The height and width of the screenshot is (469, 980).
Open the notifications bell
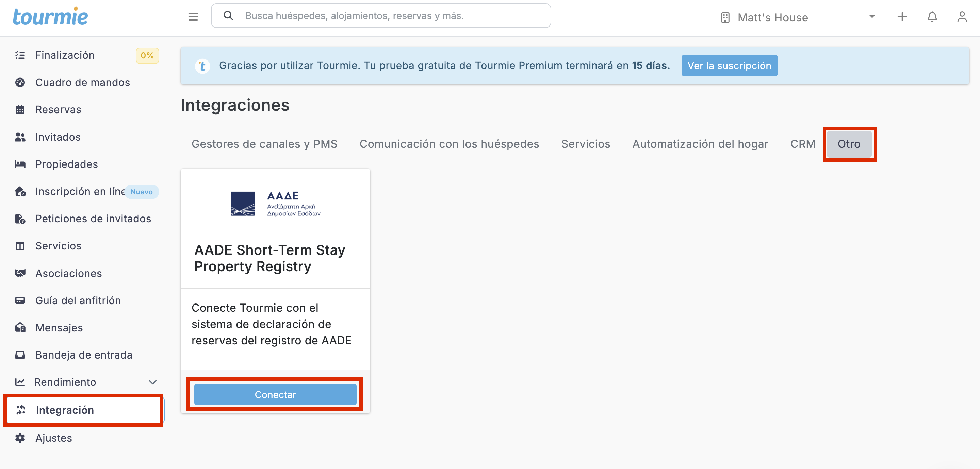click(932, 17)
